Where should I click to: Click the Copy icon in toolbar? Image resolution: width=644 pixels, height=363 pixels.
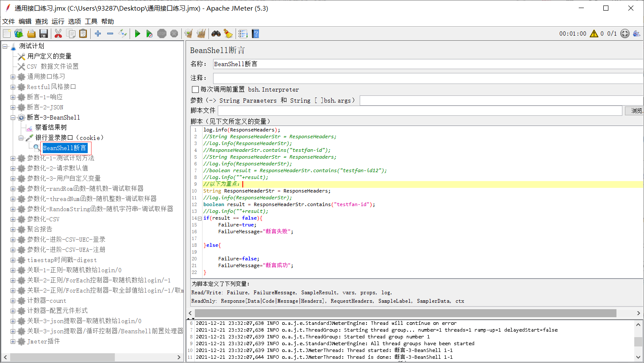pyautogui.click(x=71, y=34)
